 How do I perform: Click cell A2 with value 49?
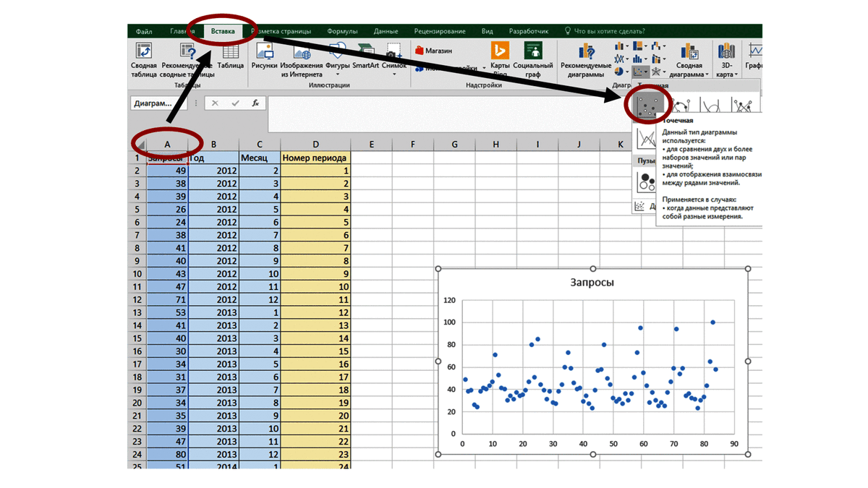pos(167,171)
